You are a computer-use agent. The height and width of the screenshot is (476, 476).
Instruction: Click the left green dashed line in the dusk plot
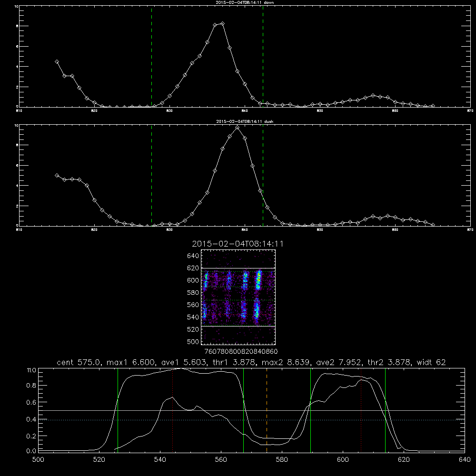151,176
